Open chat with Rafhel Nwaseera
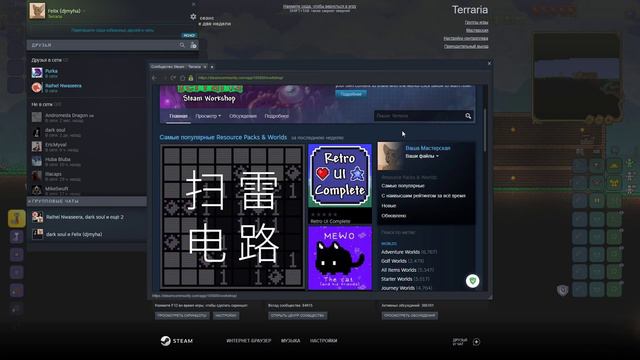The image size is (640, 360). point(63,87)
